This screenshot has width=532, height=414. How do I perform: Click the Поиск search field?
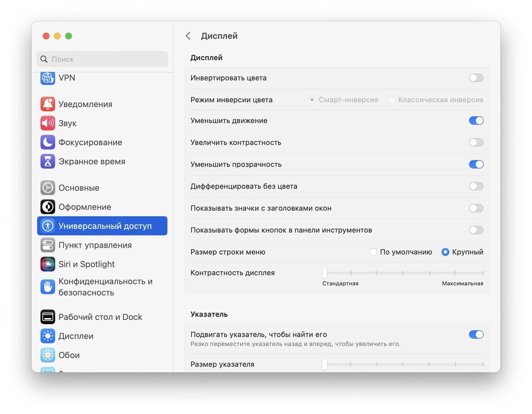pyautogui.click(x=102, y=59)
